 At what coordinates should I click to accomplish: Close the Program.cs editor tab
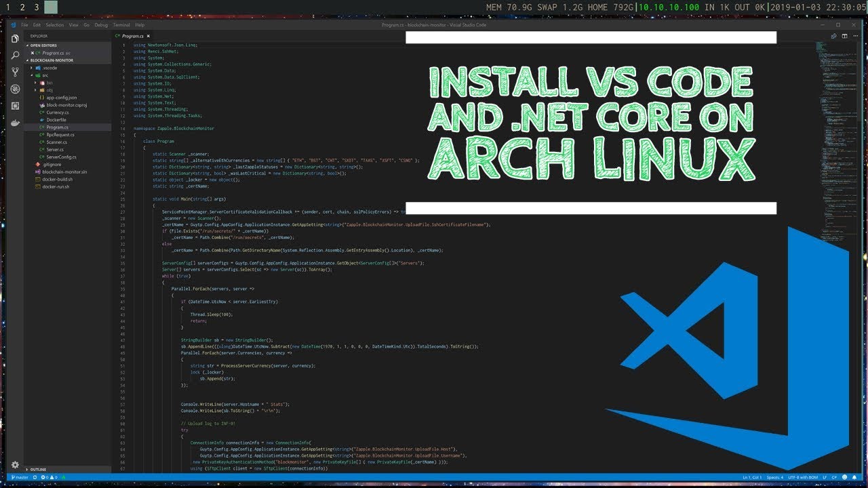coord(148,35)
